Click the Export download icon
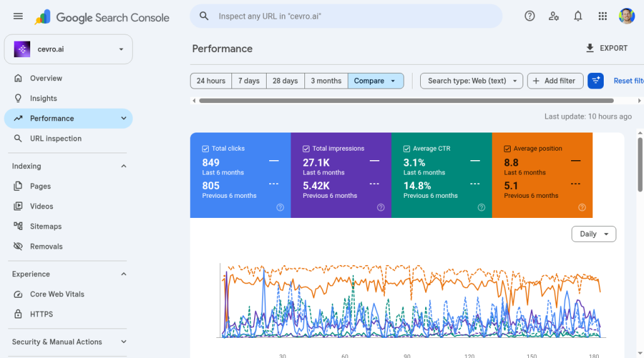Image resolution: width=644 pixels, height=358 pixels. (590, 48)
